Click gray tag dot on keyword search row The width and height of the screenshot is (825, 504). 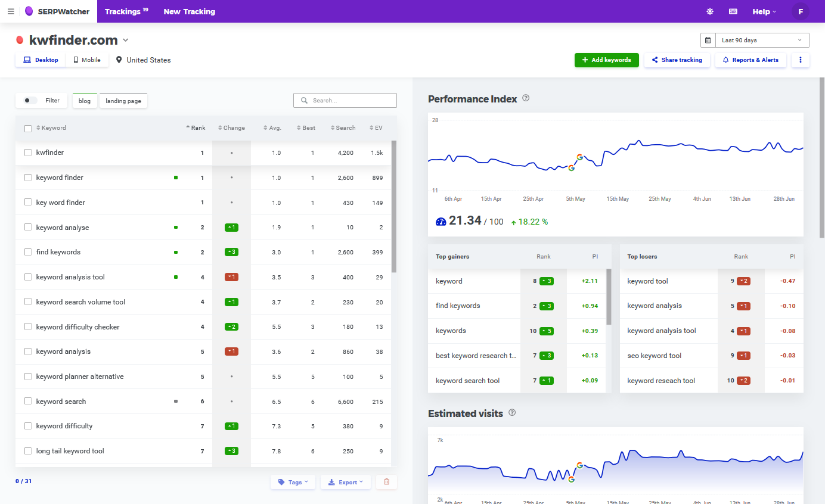(176, 402)
